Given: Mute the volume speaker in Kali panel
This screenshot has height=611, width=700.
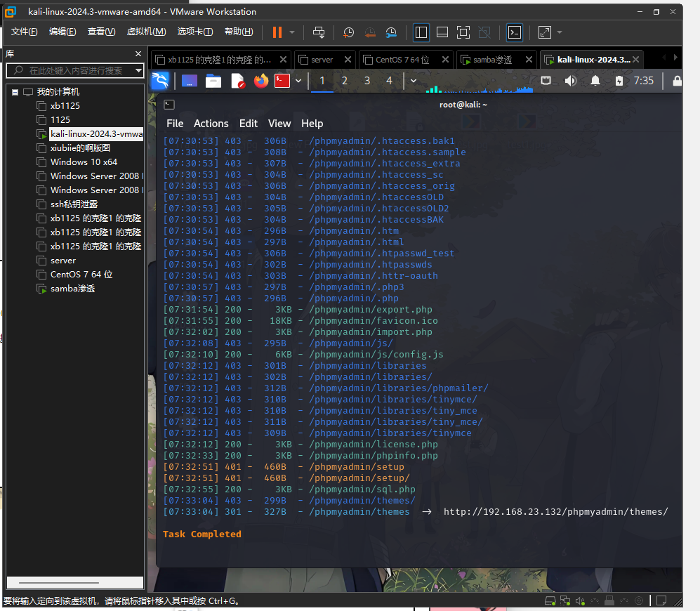Looking at the screenshot, I should click(x=571, y=81).
